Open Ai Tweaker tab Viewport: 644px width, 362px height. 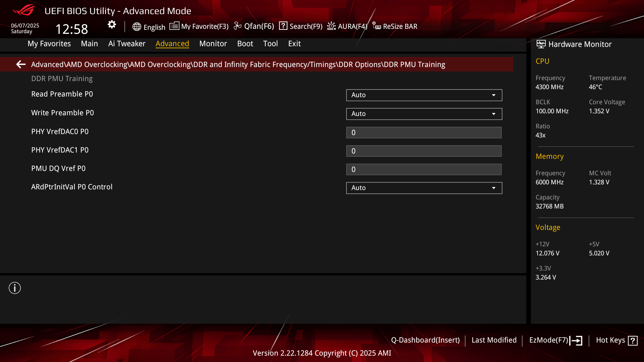tap(127, 44)
